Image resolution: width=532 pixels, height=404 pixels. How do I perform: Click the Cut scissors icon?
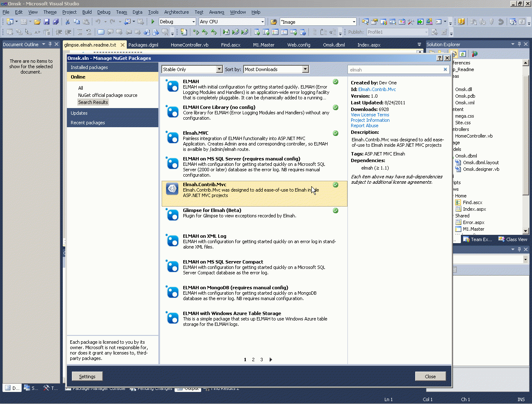[x=67, y=22]
